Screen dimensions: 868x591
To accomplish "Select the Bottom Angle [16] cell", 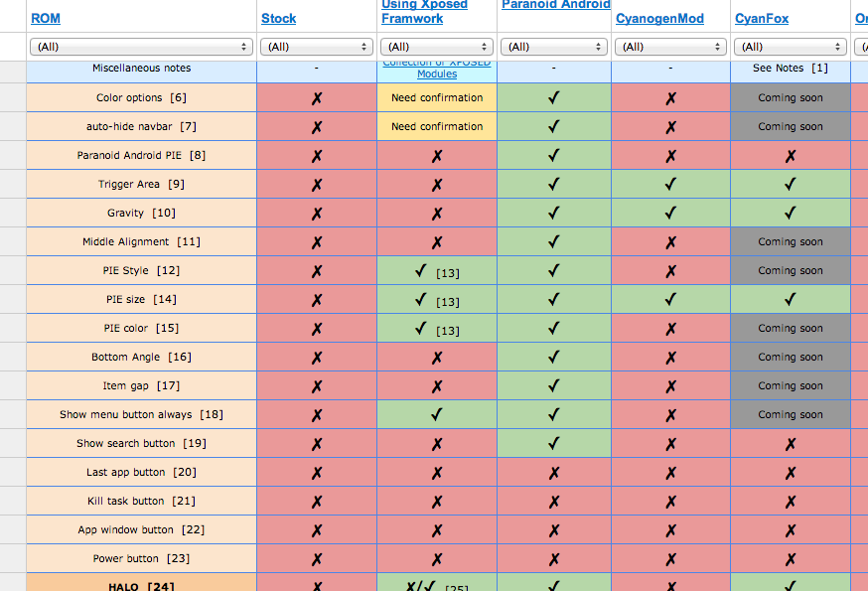I will pyautogui.click(x=141, y=357).
